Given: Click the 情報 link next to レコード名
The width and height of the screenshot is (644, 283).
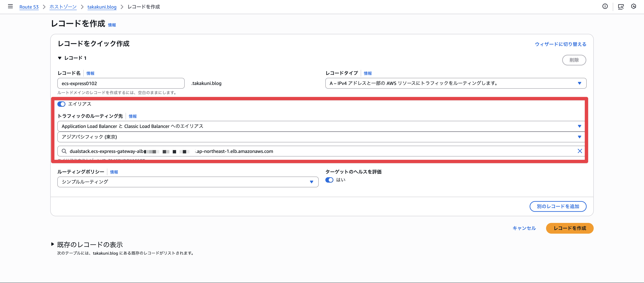Looking at the screenshot, I should click(90, 73).
